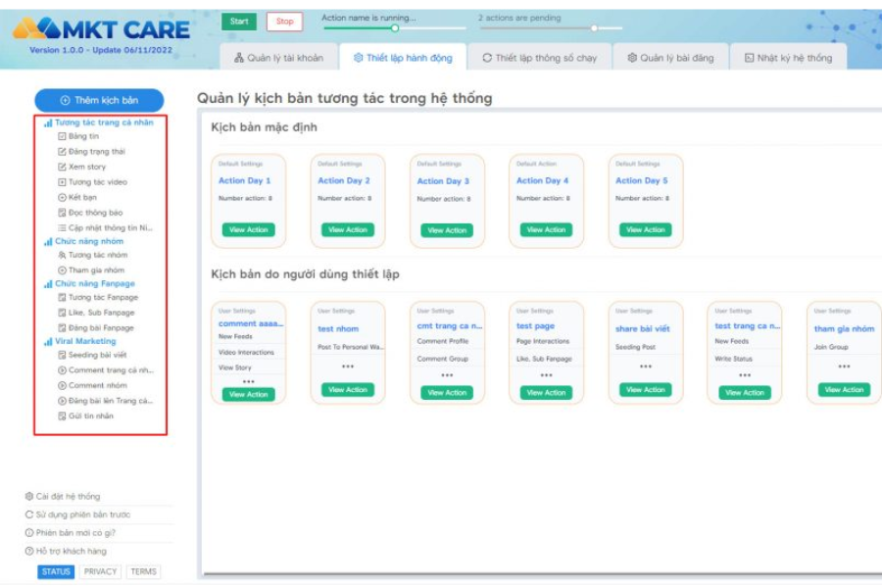Click the Nhật ký hệ thống tab icon

750,58
